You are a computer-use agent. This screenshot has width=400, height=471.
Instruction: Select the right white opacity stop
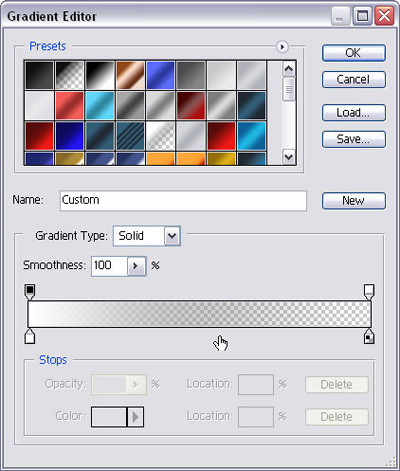[369, 291]
